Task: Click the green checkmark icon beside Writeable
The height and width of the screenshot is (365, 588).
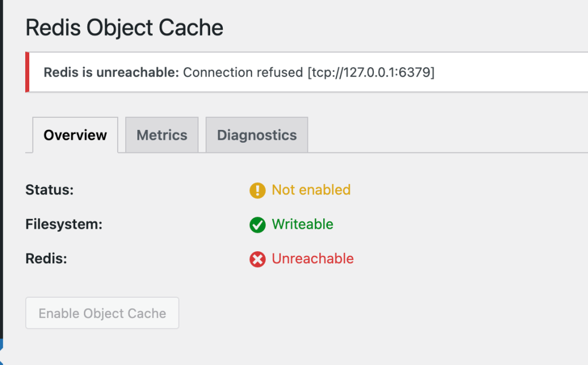Action: point(257,225)
